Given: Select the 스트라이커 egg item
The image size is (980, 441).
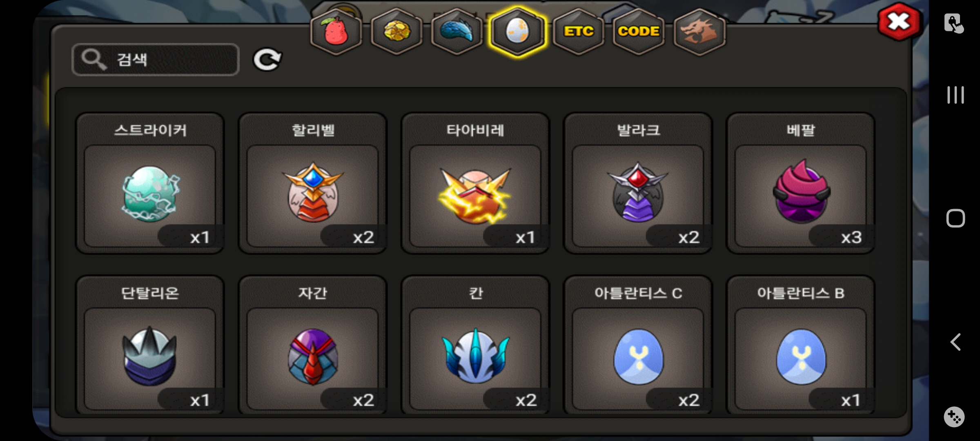Looking at the screenshot, I should click(x=150, y=183).
